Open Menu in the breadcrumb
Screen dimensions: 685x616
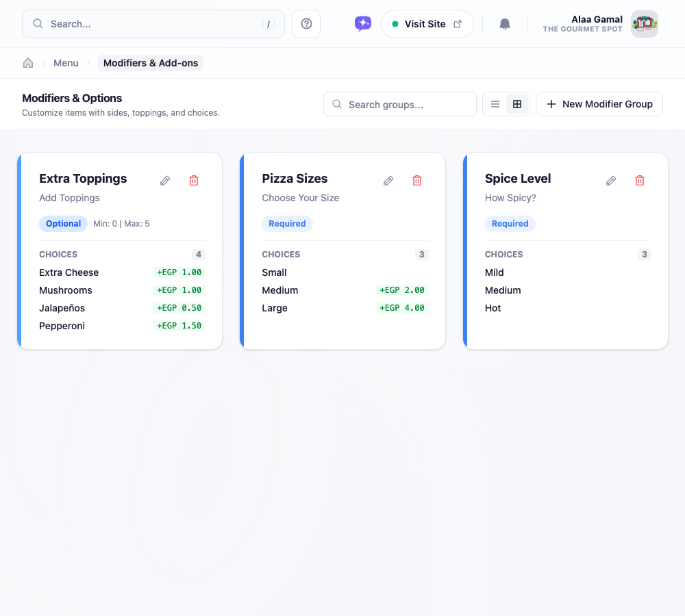66,63
